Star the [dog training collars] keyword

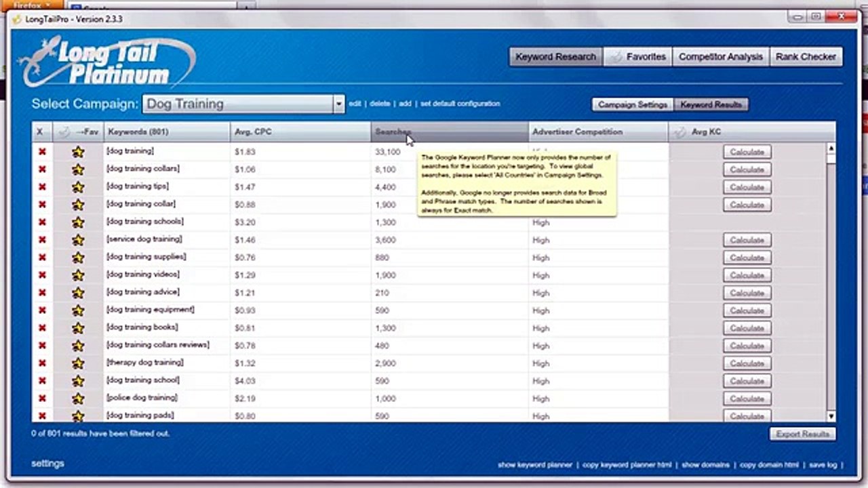click(78, 169)
